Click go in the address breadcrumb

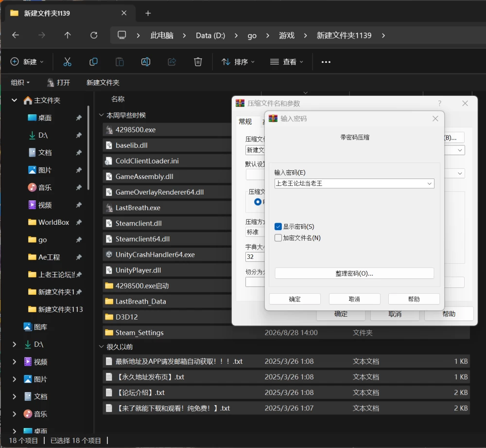click(252, 36)
